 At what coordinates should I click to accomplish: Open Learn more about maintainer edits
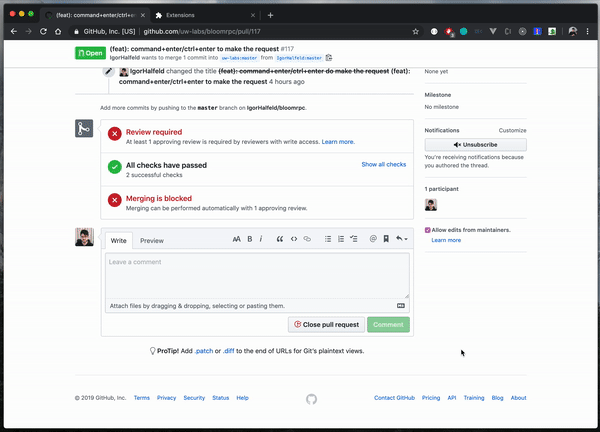[x=446, y=240]
